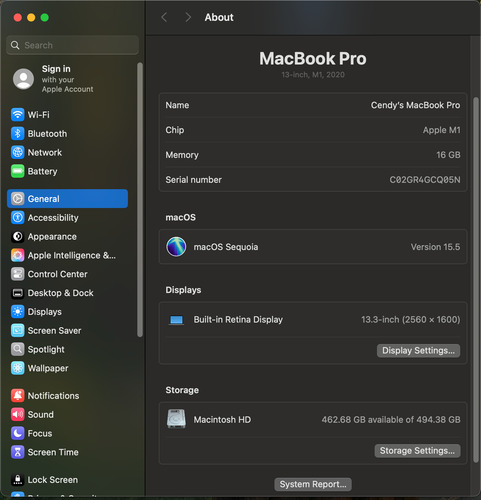Click the About pane scrollbar
The width and height of the screenshot is (481, 500).
[x=476, y=279]
